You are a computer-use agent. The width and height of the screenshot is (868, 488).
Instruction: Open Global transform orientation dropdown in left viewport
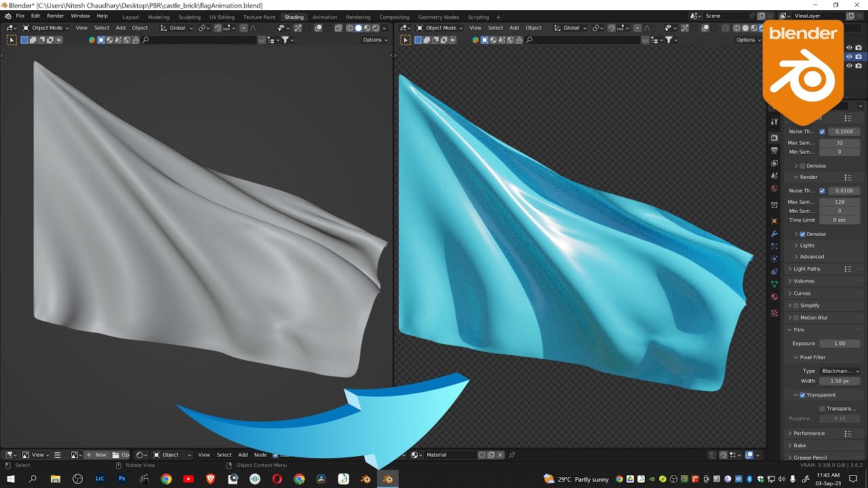(x=177, y=28)
